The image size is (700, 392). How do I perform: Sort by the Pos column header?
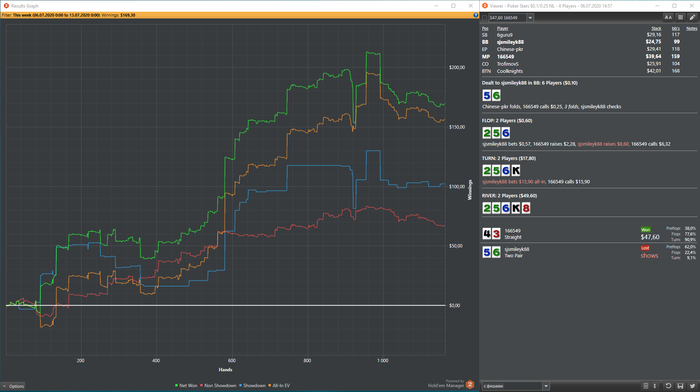[485, 29]
